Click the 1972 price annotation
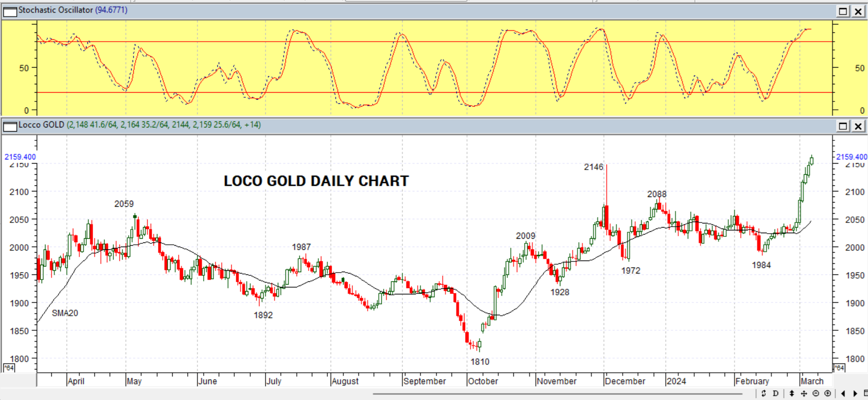868x400 pixels. pos(630,270)
